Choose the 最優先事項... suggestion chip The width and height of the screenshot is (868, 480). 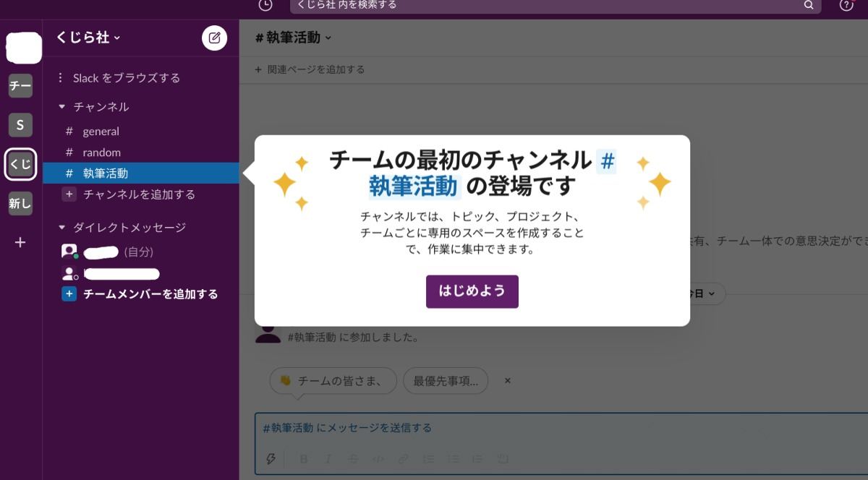446,381
